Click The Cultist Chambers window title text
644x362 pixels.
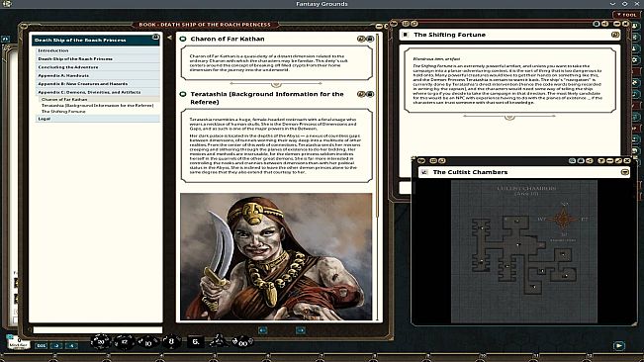(x=470, y=172)
